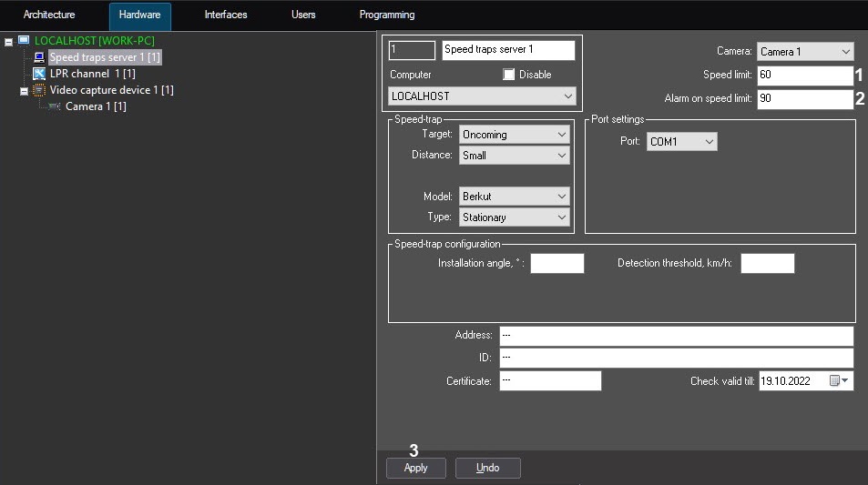This screenshot has width=868, height=485.
Task: Click the Undo button
Action: pyautogui.click(x=488, y=468)
